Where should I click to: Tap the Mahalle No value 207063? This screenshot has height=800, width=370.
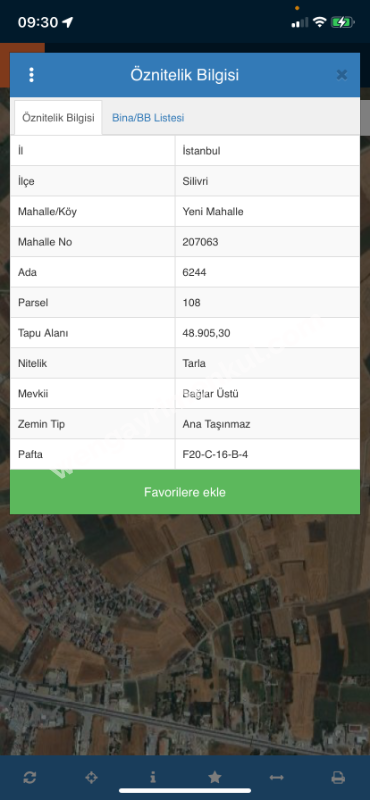click(x=200, y=242)
